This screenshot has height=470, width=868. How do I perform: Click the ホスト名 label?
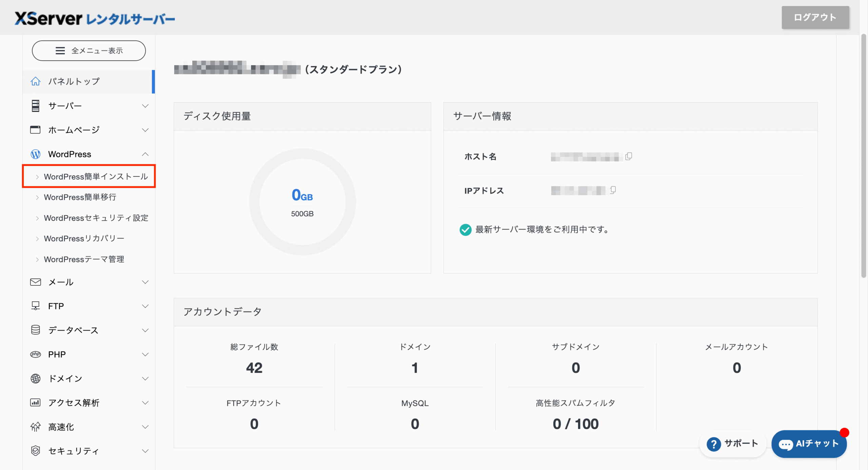click(x=480, y=156)
